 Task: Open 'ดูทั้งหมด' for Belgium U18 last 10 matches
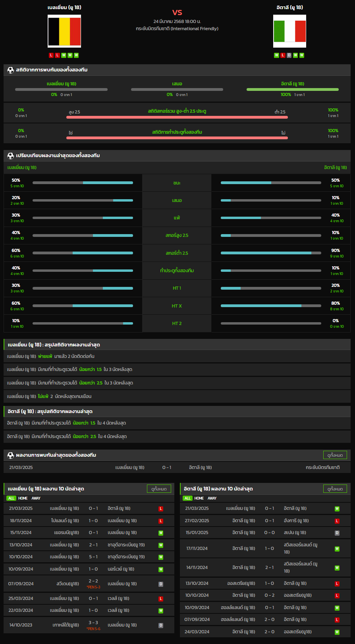159,489
